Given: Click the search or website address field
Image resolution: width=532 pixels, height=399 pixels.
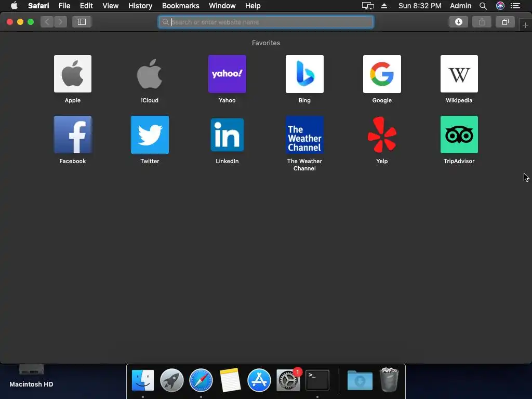Looking at the screenshot, I should (266, 22).
